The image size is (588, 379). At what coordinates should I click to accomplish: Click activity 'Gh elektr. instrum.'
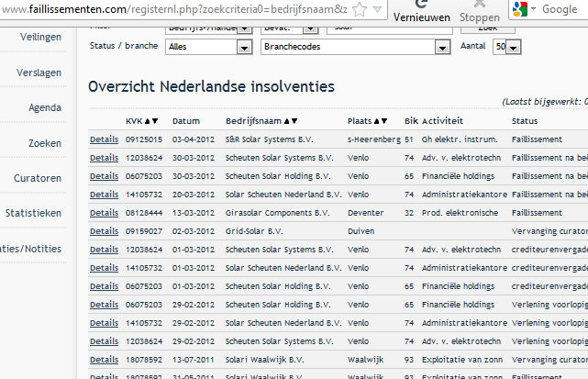pyautogui.click(x=460, y=139)
